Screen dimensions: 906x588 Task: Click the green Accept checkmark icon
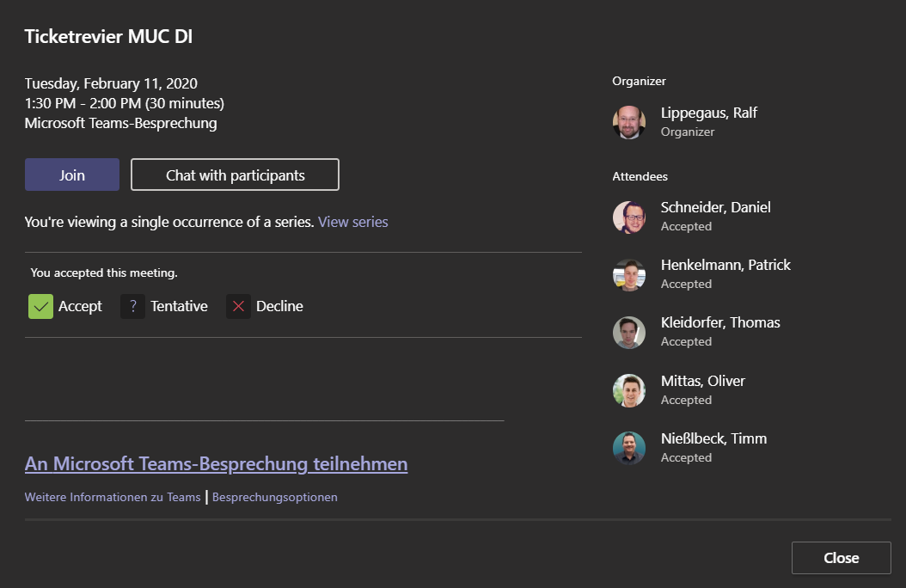(40, 307)
